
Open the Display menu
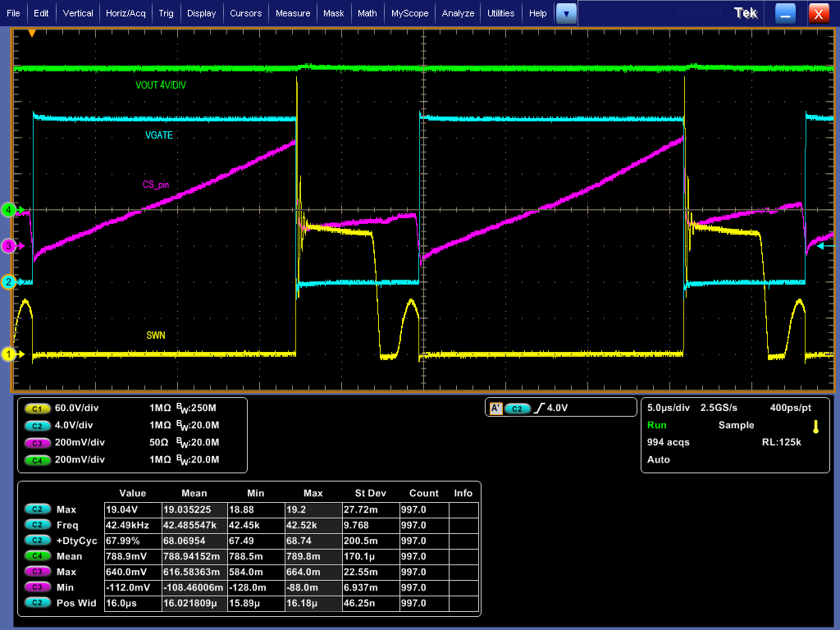coord(201,12)
